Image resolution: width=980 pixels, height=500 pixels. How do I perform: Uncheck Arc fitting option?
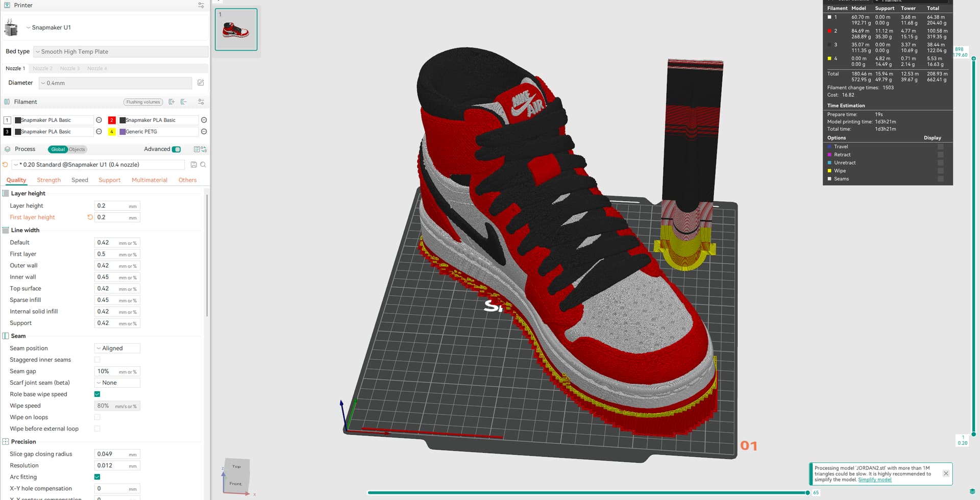(x=97, y=477)
